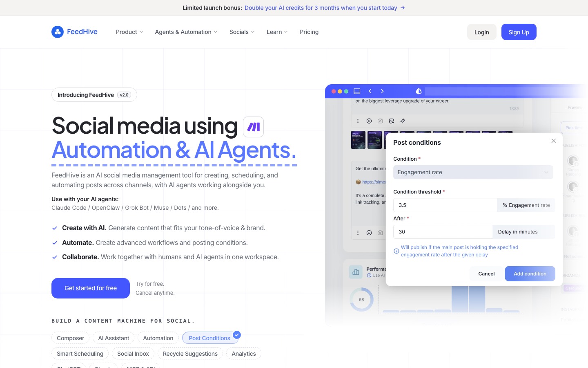Click the forward chevron in mockup toolbar
Image resolution: width=588 pixels, height=368 pixels.
coord(382,91)
